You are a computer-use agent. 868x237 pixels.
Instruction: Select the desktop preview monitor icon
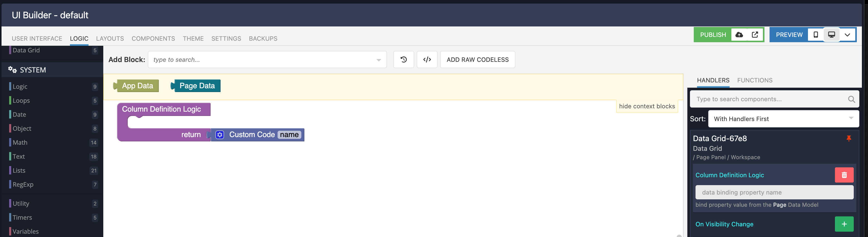(x=832, y=35)
